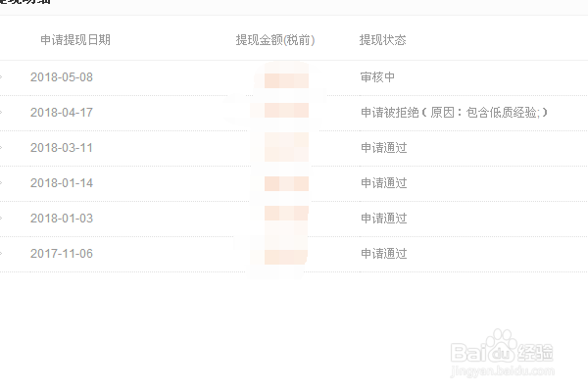Image resolution: width=588 pixels, height=392 pixels.
Task: Expand the 2018-03-11 row arrow
Action: [x=1, y=148]
